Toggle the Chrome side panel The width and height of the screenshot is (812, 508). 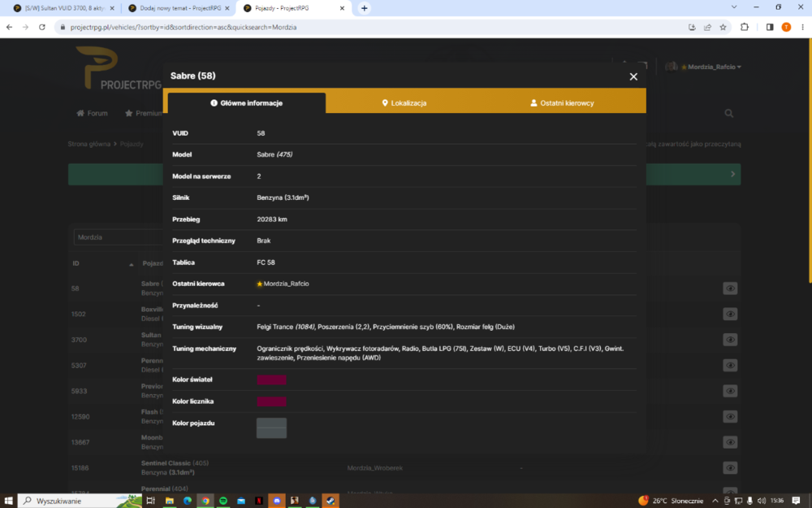coord(770,27)
